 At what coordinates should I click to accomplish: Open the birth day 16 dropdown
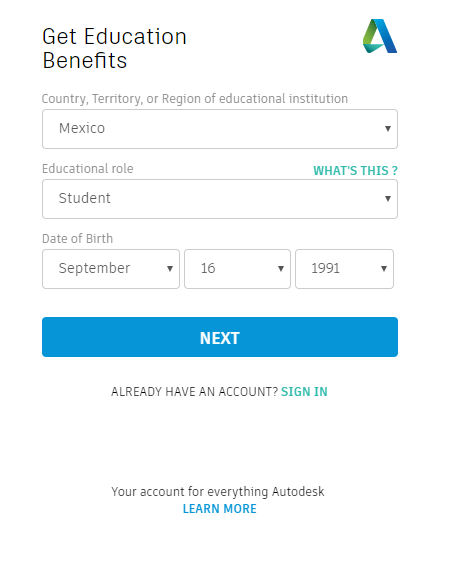click(x=237, y=269)
